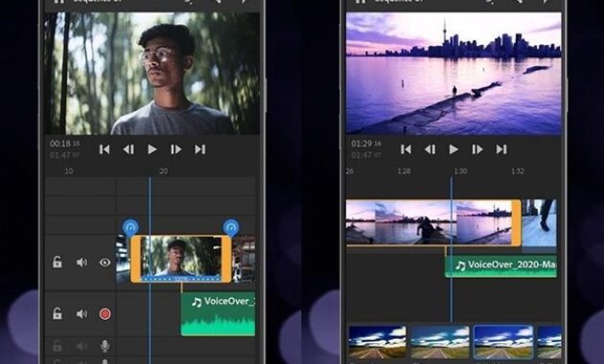Choose the second road sky preset thumbnail
This screenshot has width=604, height=364.
(439, 342)
